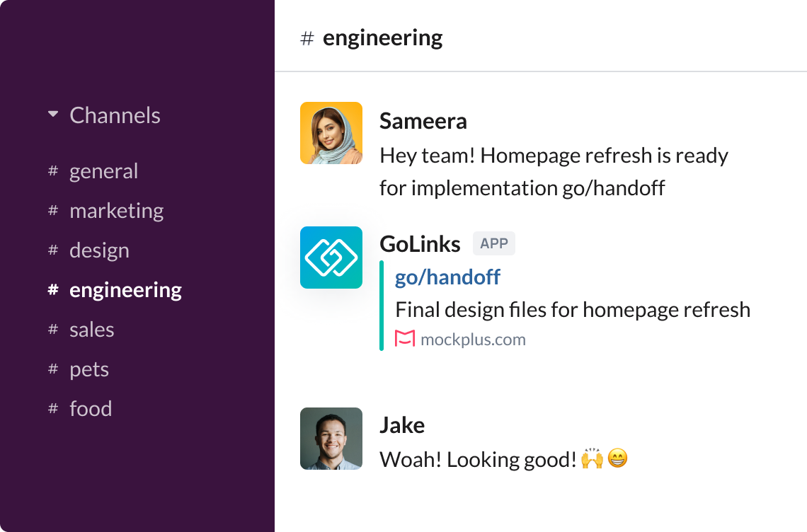The image size is (807, 532).
Task: Click the APP badge next to GoLinks
Action: (x=493, y=243)
